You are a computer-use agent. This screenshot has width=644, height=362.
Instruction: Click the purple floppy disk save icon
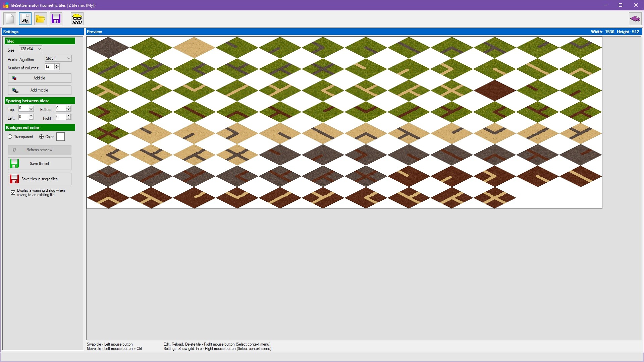point(56,19)
